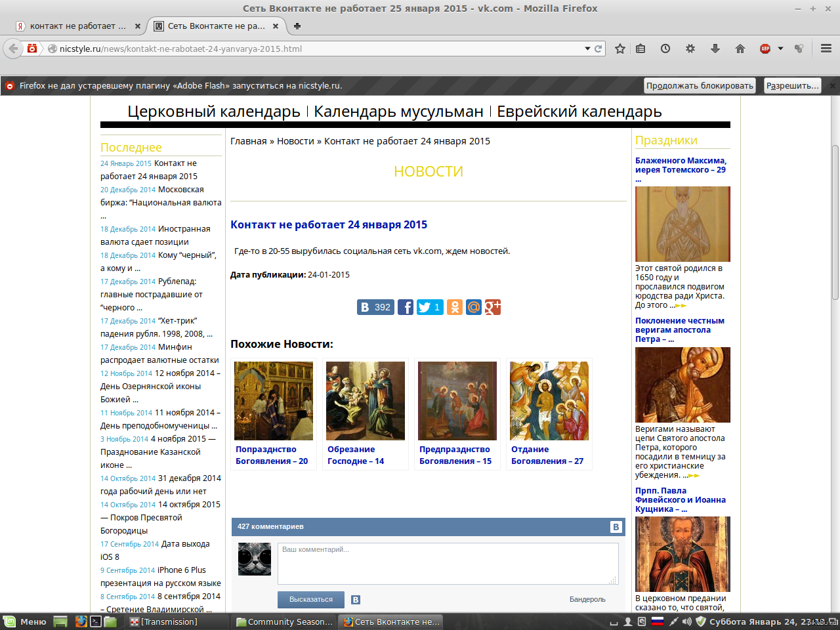The height and width of the screenshot is (630, 840).
Task: Click the Adblock Plus icon
Action: 765,49
